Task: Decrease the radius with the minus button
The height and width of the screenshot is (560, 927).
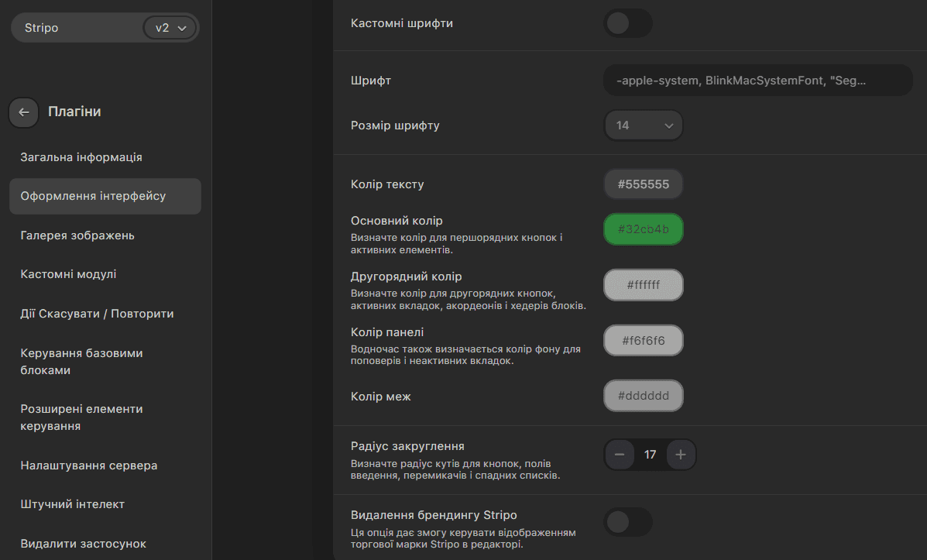Action: point(620,455)
